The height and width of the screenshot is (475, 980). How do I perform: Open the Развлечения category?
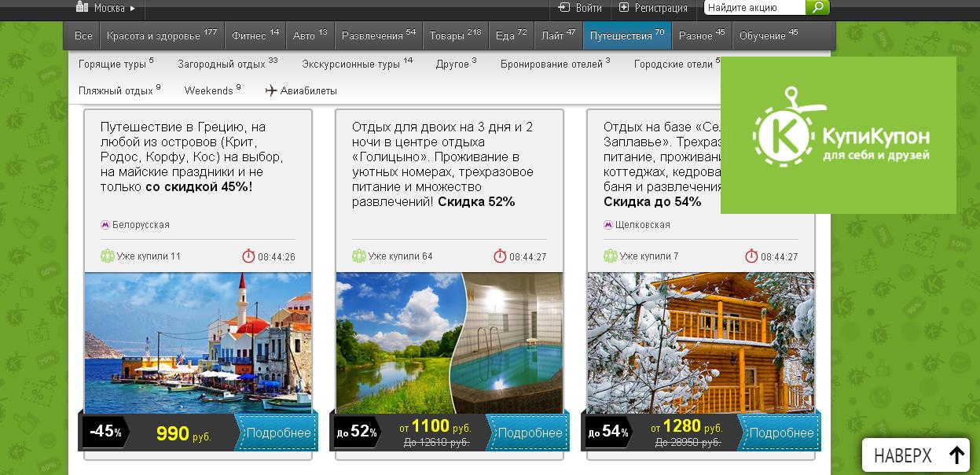[x=379, y=35]
